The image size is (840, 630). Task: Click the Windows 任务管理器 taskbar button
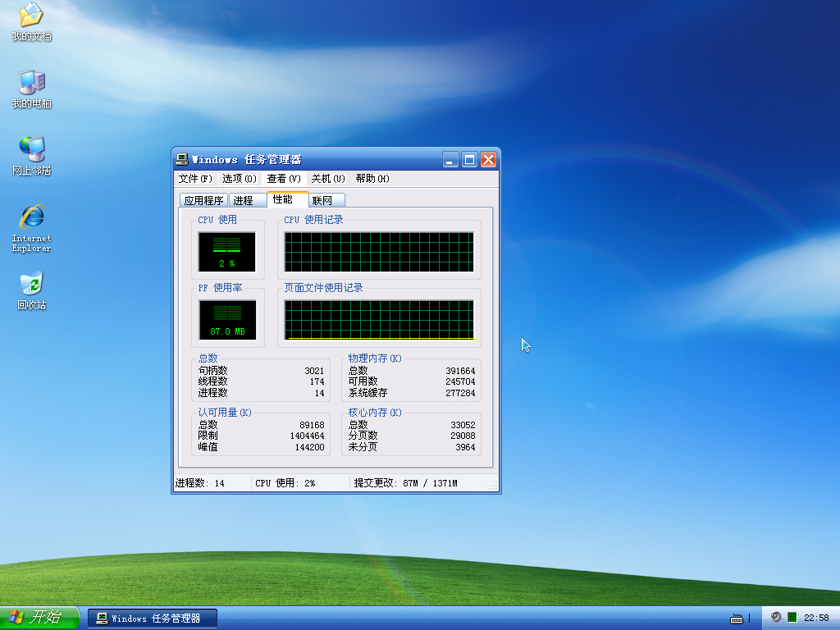point(153,619)
